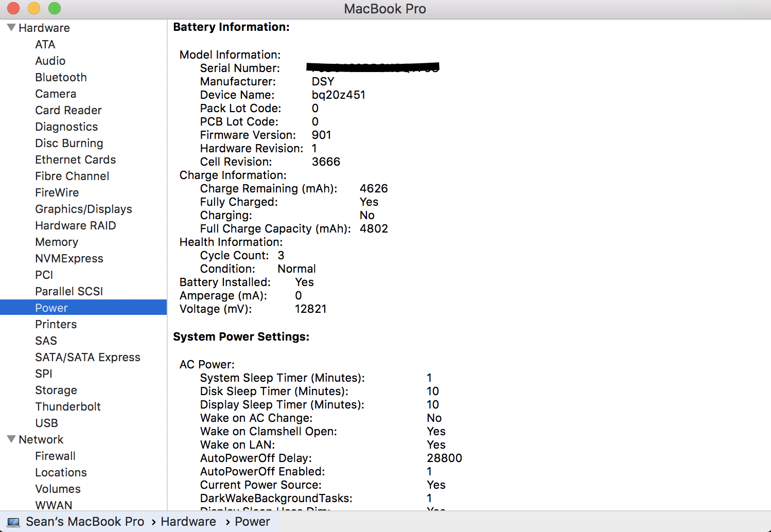Collapse the Hardware section triangle

[11, 27]
